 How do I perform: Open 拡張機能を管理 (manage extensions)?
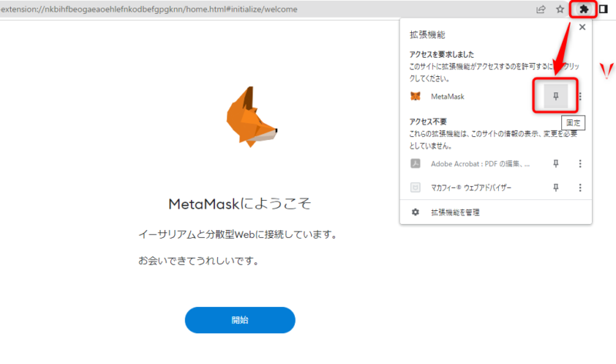pyautogui.click(x=455, y=212)
